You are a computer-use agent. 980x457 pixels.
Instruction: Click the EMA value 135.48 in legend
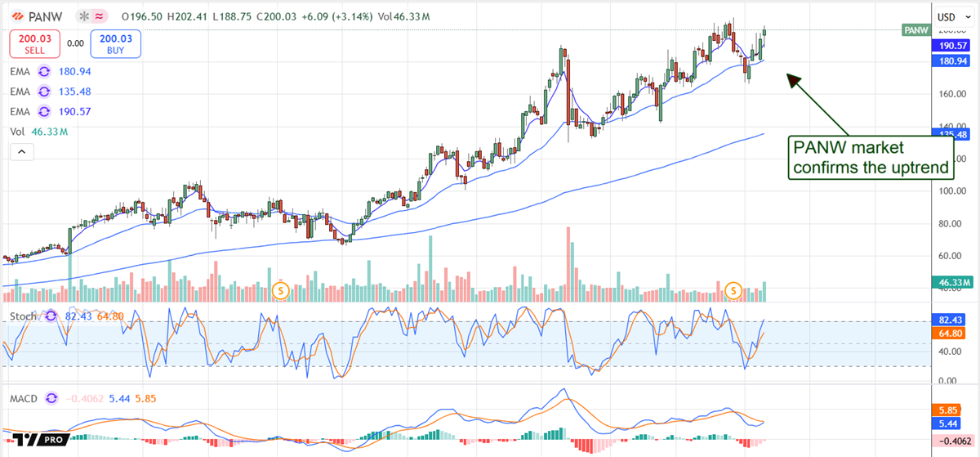74,92
